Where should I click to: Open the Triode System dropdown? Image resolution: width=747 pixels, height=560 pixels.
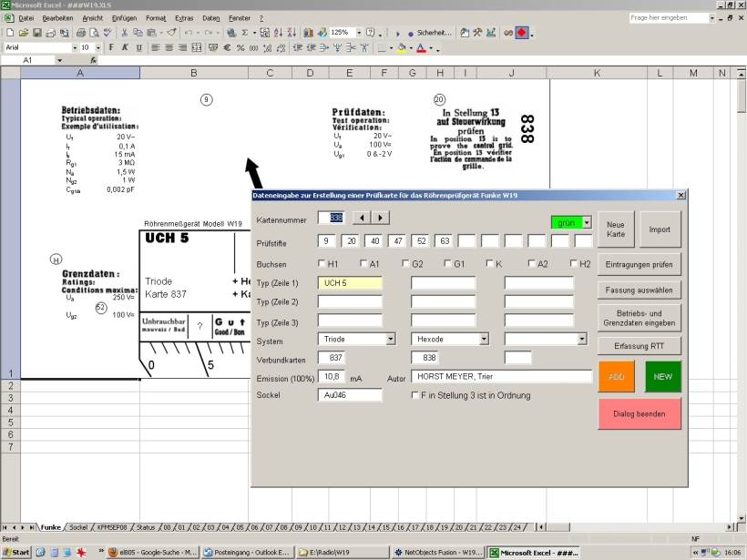click(391, 339)
